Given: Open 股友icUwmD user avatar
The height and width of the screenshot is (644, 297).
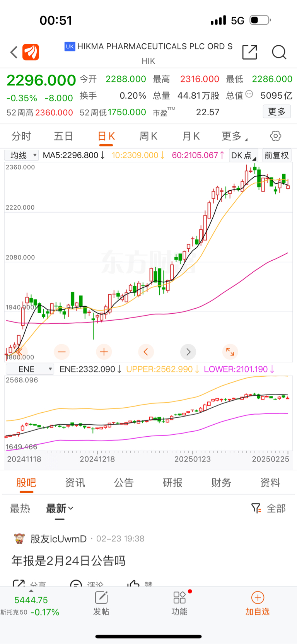Looking at the screenshot, I should coord(19,538).
